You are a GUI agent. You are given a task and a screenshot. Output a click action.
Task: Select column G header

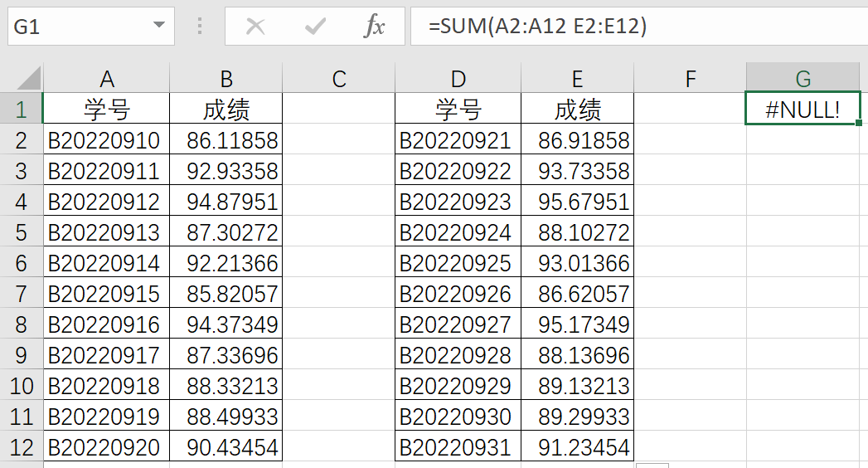tap(803, 78)
